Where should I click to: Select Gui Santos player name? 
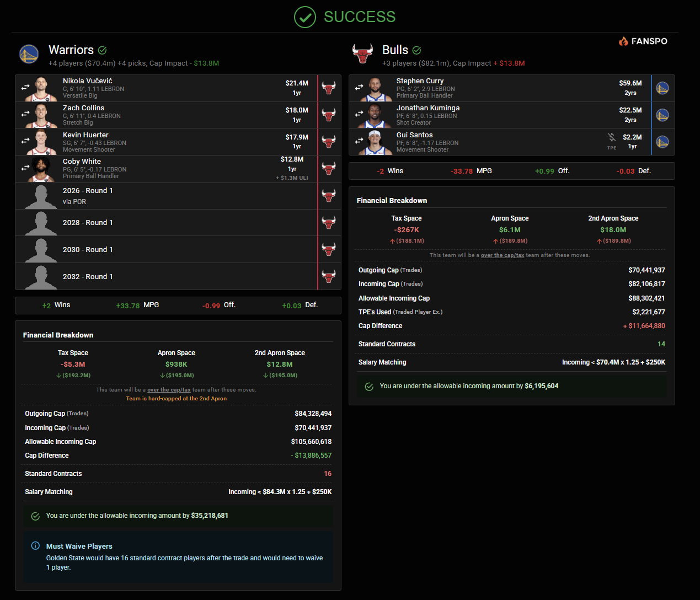click(x=415, y=135)
